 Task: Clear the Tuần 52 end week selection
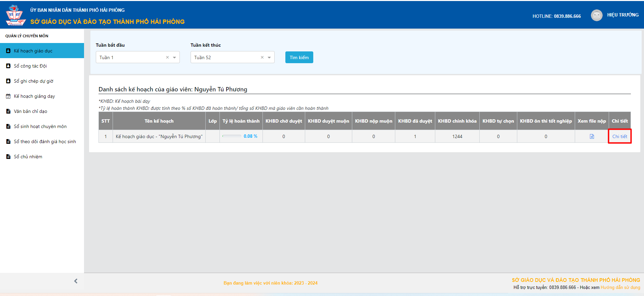[262, 57]
